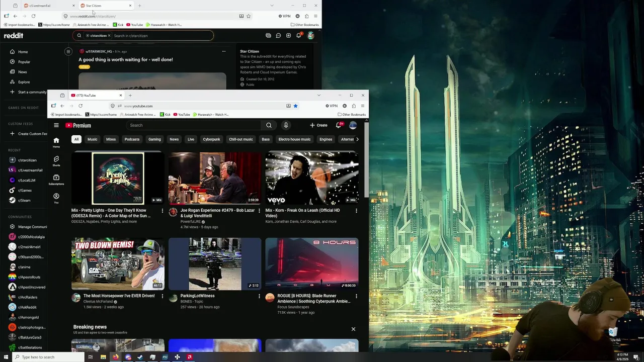Click the Reddit advertise icon in header
This screenshot has height=362, width=644.
(x=268, y=36)
